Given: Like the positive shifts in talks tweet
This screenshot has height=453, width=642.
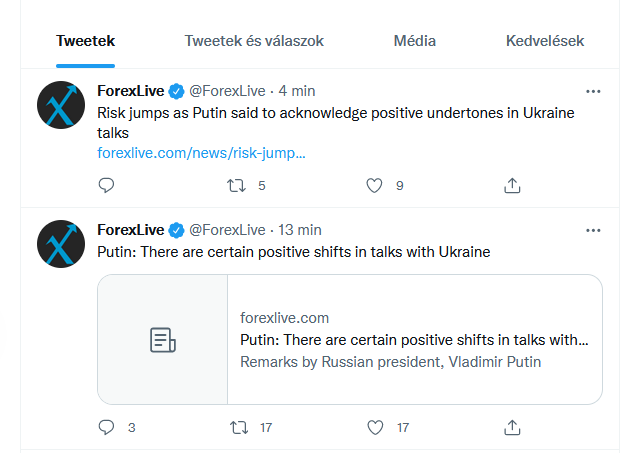Looking at the screenshot, I should click(x=375, y=428).
